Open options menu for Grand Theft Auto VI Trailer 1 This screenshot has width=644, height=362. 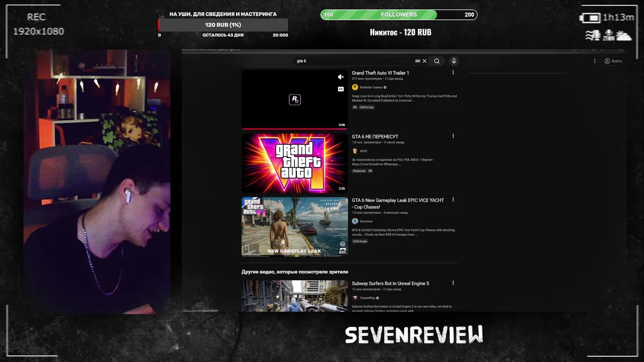[453, 72]
